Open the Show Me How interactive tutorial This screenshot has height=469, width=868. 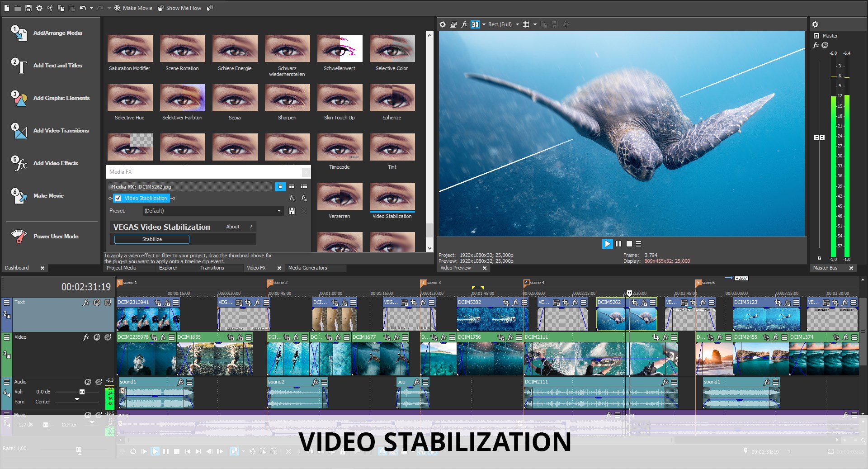pos(179,8)
